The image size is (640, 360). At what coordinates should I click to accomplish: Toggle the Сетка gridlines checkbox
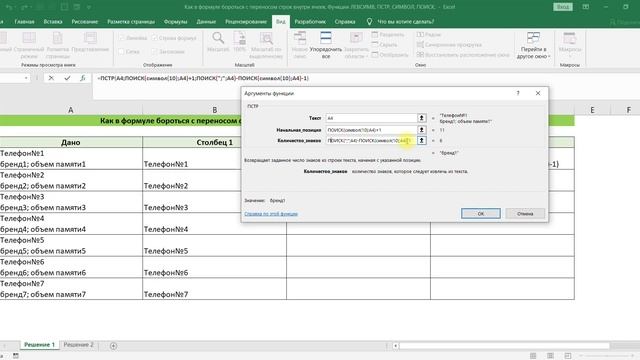122,52
